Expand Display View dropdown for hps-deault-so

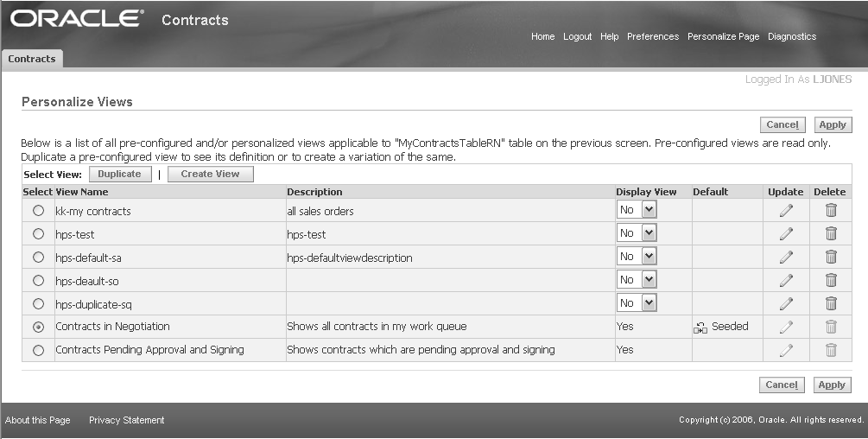coord(637,279)
